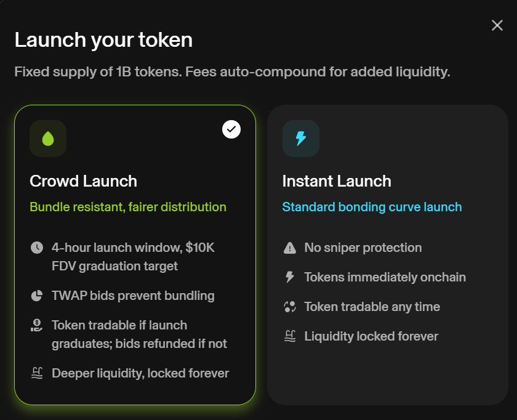Click the warning triangle by No sniper protection

(290, 248)
